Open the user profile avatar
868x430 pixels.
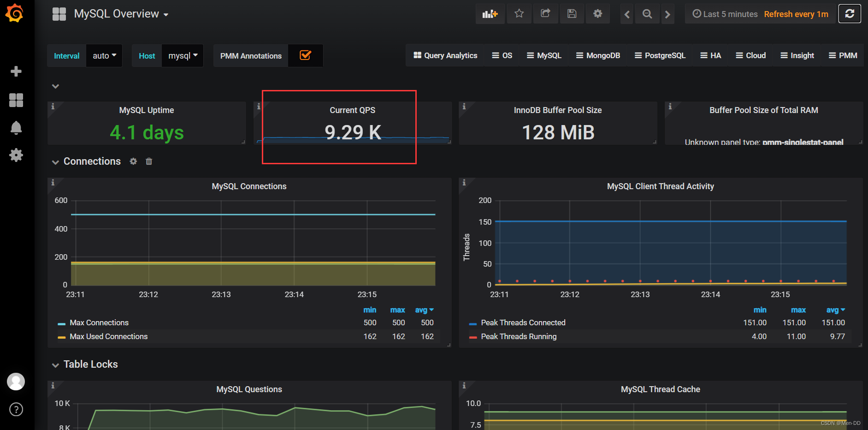tap(16, 382)
